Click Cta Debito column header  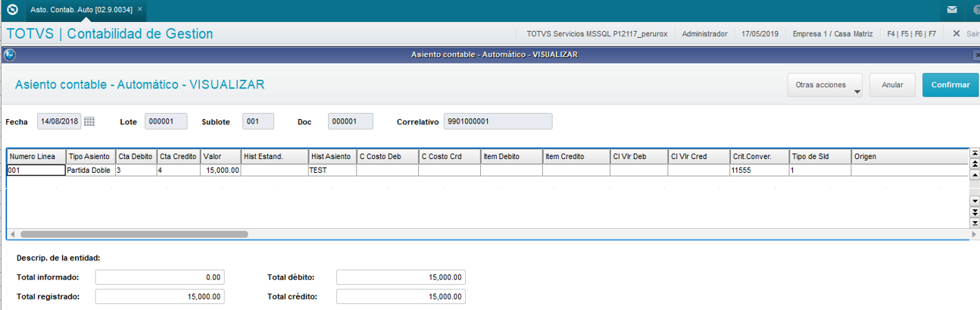[x=136, y=156]
